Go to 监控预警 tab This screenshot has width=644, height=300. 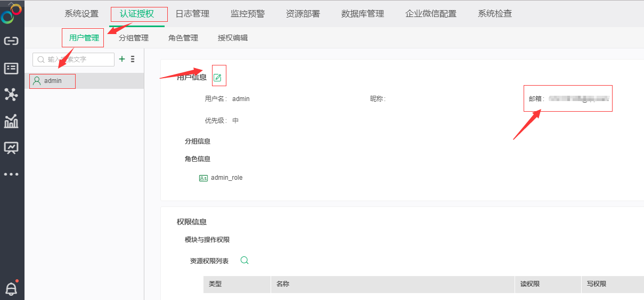248,14
